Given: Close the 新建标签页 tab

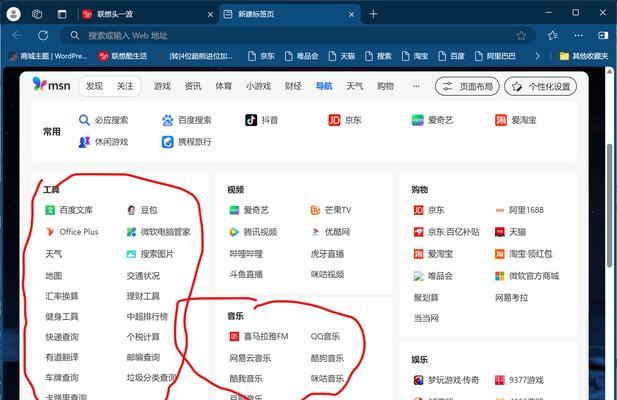Looking at the screenshot, I should tap(351, 15).
